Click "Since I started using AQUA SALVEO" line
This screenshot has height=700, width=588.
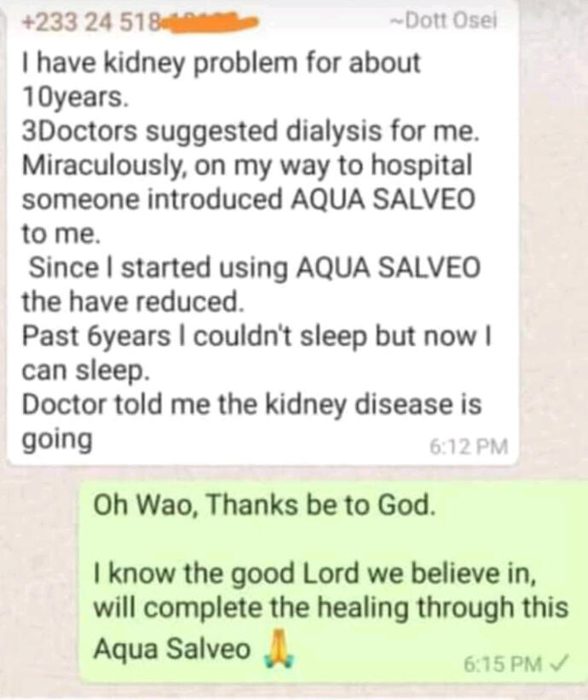tap(255, 267)
